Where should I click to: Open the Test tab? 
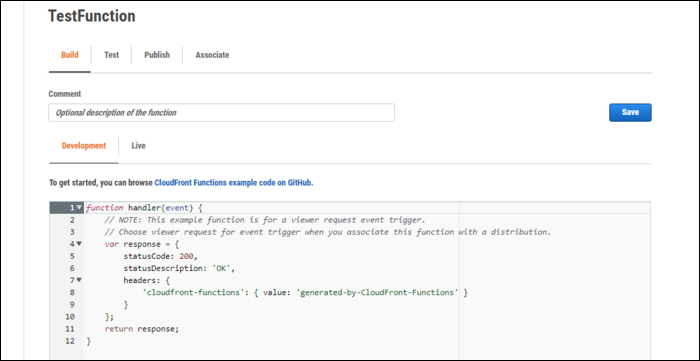(112, 55)
